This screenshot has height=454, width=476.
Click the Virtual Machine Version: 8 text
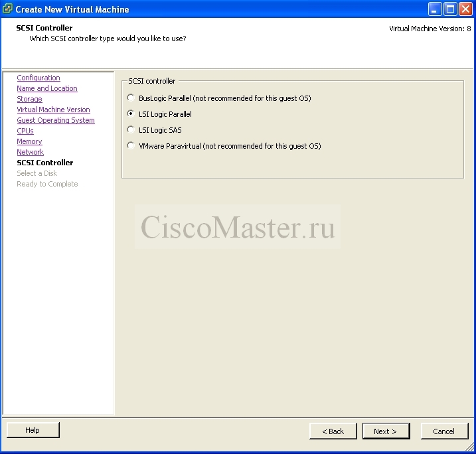point(430,29)
